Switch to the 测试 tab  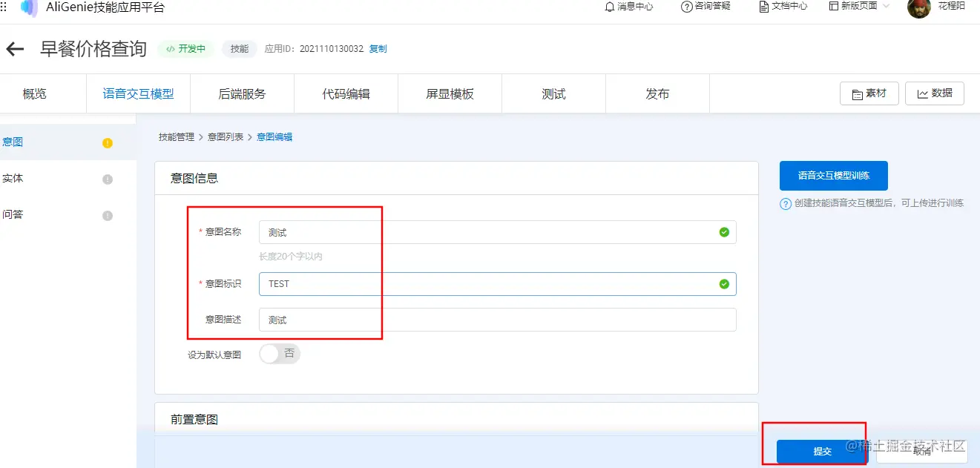[554, 93]
